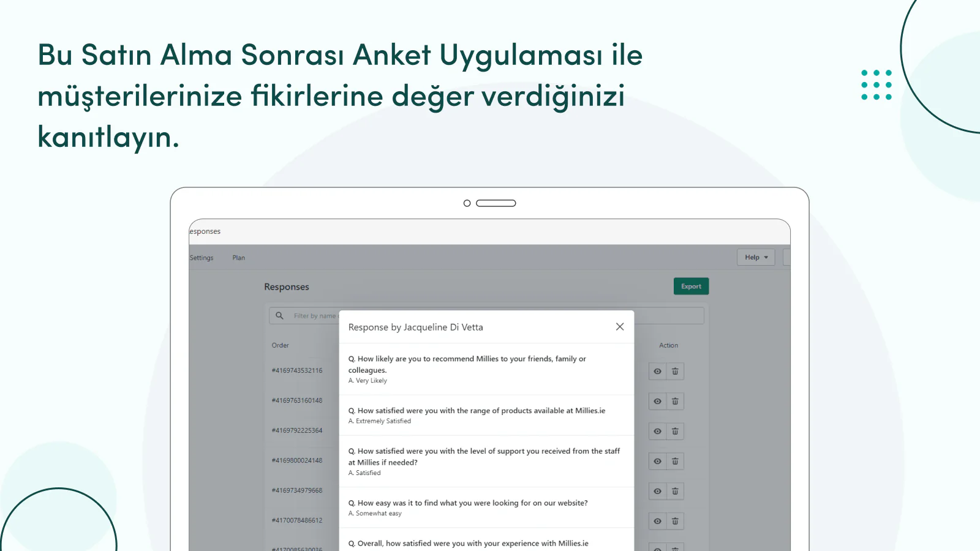
Task: Click the 'Response by Jacqueline Di Vetta' title
Action: [416, 328]
